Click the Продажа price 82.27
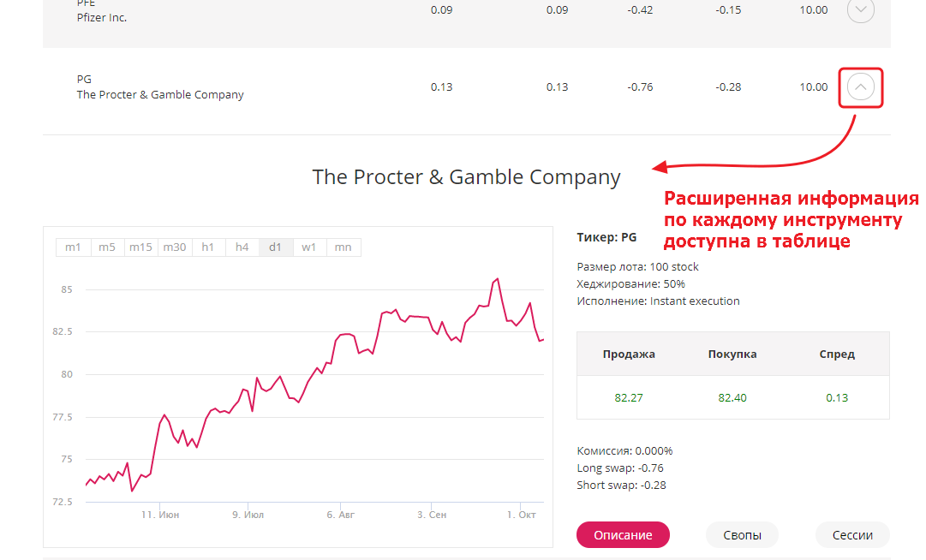Image resolution: width=926 pixels, height=560 pixels. 629,397
